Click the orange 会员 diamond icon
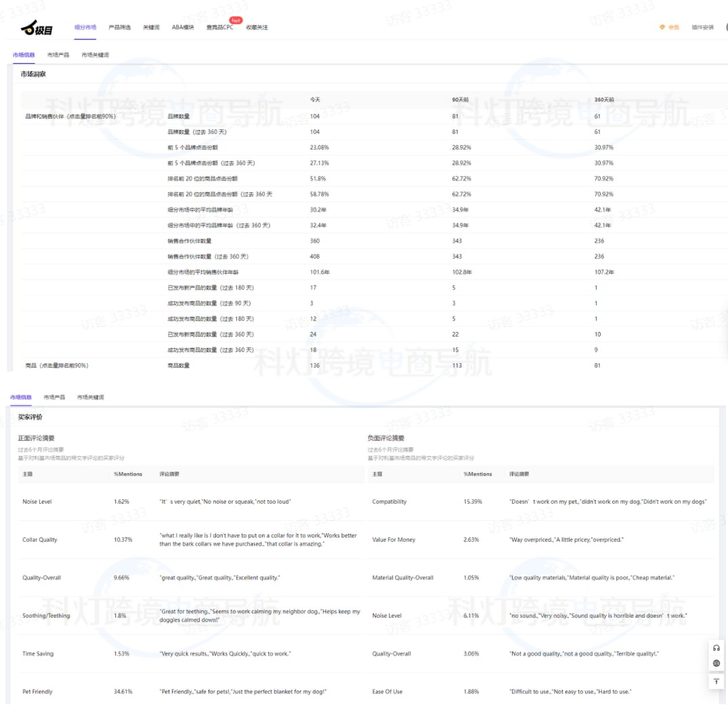Screen dimensions: 728x707 tap(662, 28)
